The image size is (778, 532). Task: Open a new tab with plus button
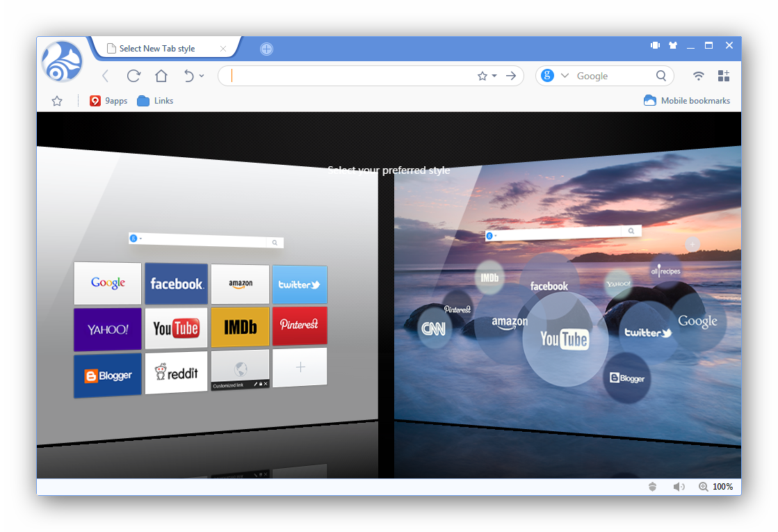click(266, 49)
